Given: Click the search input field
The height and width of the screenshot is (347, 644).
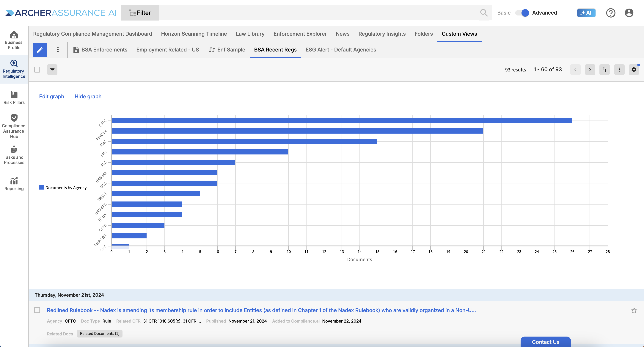Looking at the screenshot, I should click(319, 13).
